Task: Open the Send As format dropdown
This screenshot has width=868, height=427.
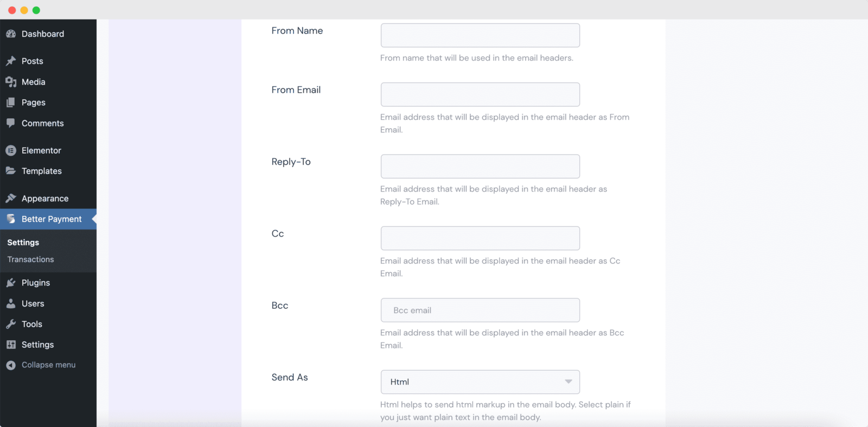Action: [x=480, y=381]
